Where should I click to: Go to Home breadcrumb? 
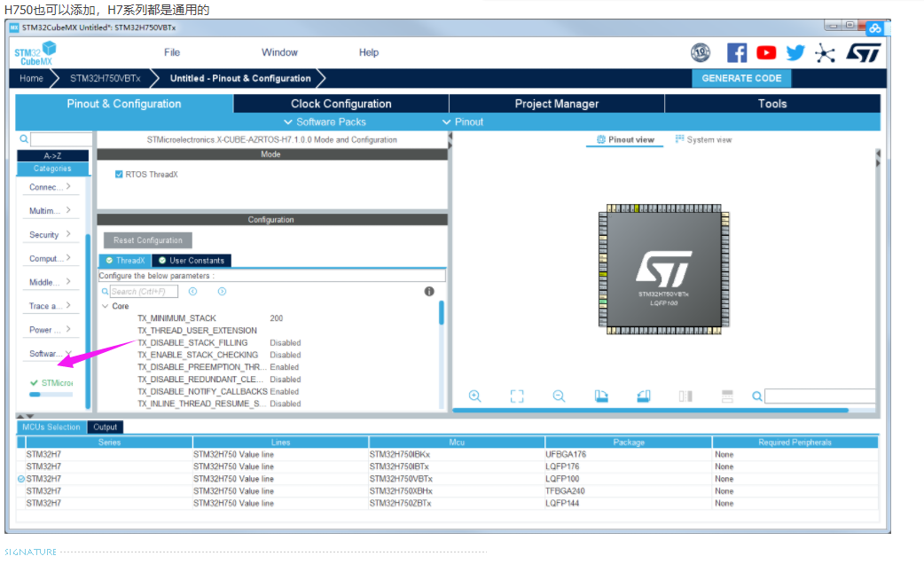click(31, 78)
